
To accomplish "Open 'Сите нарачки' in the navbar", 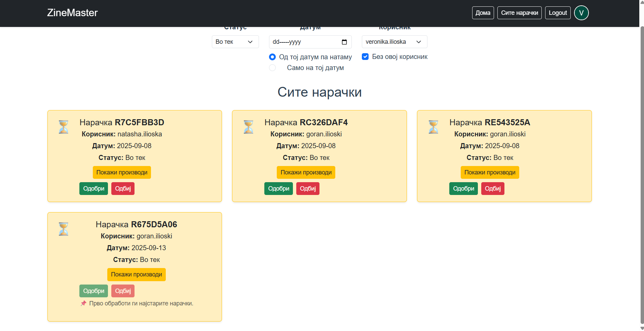I will tap(519, 13).
